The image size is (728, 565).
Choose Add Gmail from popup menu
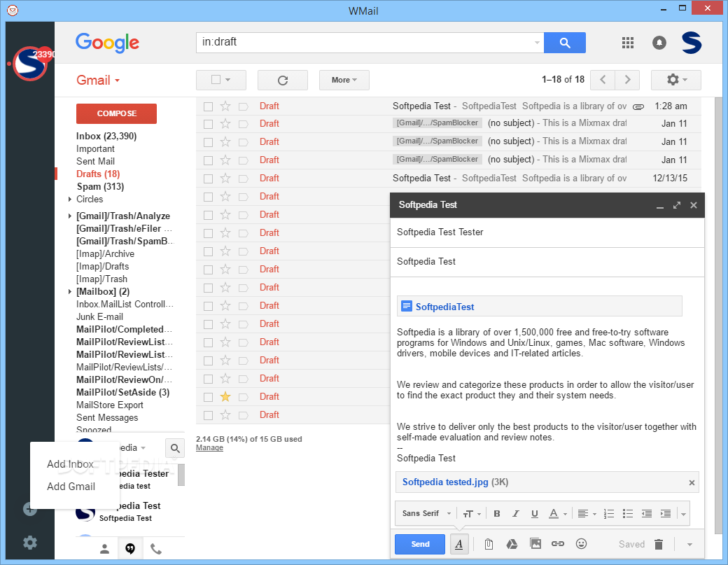click(x=71, y=487)
